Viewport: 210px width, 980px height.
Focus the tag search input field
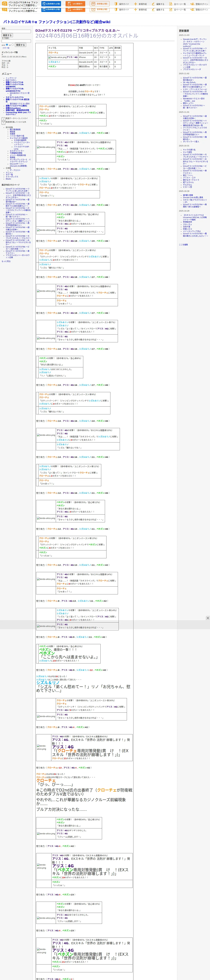(16, 41)
